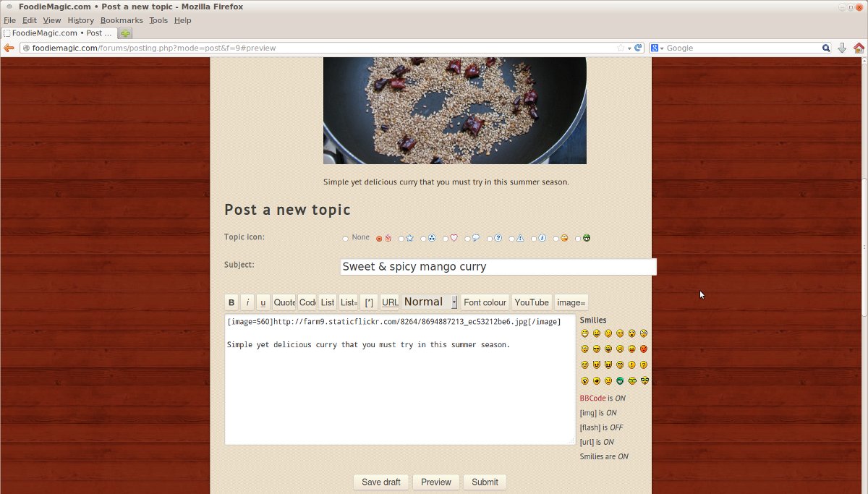
Task: Insert the big grin smiley
Action: (x=584, y=333)
